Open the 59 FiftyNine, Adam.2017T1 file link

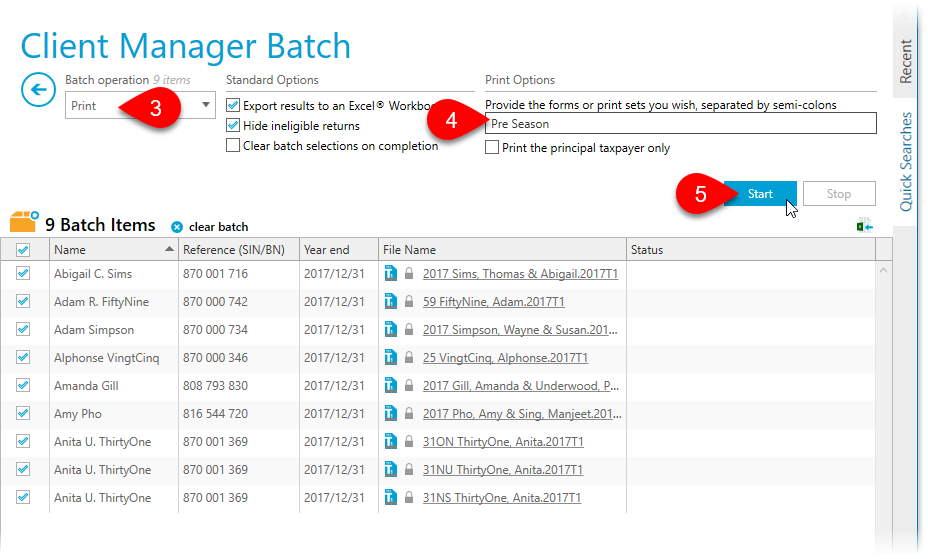494,302
